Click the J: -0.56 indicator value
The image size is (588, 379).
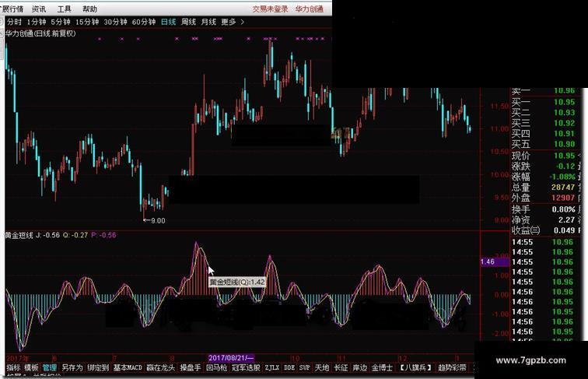[47, 235]
